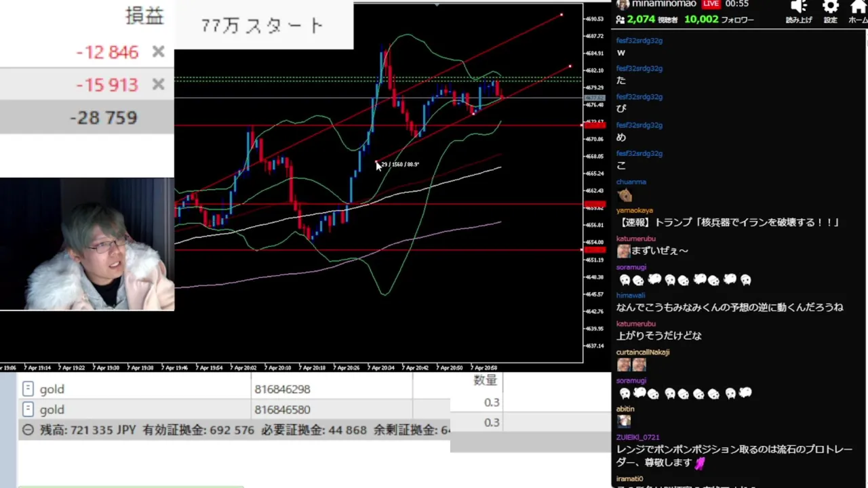Viewport: 868px width, 488px height.
Task: Open chat user yamaokaya's name
Action: tap(635, 210)
